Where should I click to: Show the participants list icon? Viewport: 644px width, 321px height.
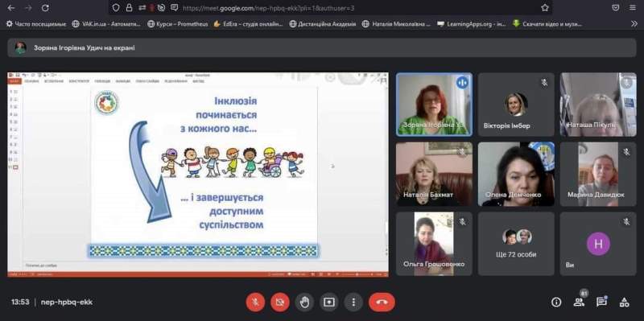click(x=579, y=302)
